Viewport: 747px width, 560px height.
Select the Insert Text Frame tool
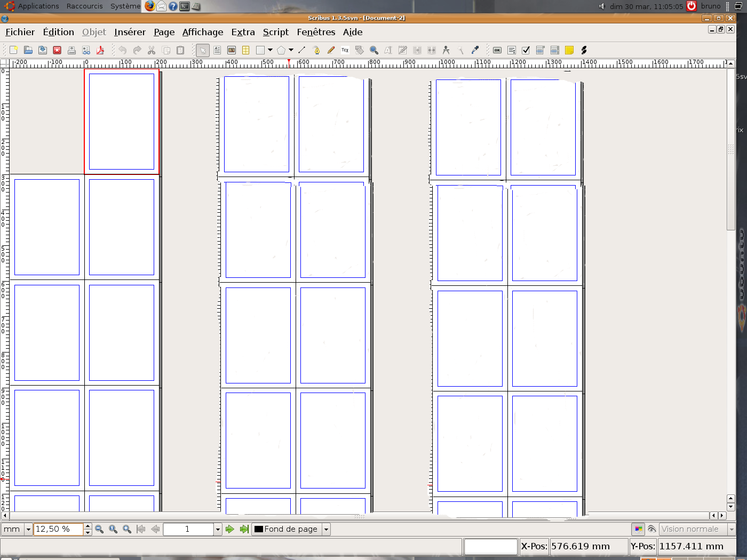(x=217, y=50)
